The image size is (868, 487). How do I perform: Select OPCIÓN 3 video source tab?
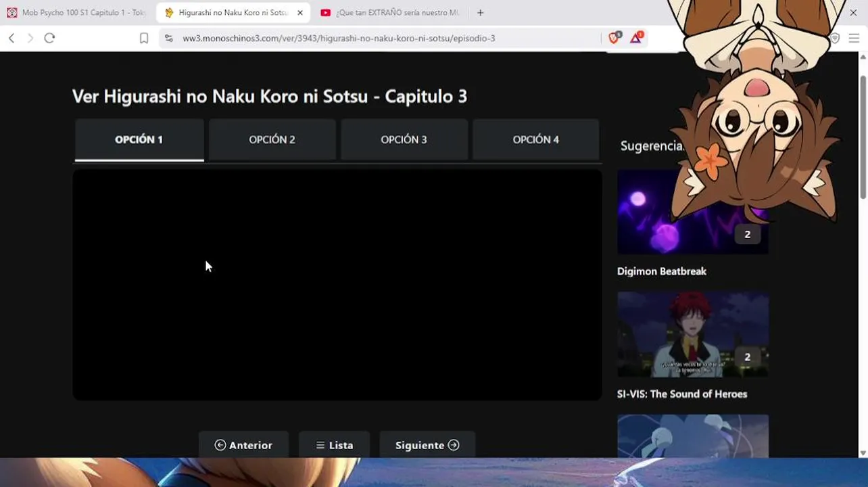click(404, 139)
